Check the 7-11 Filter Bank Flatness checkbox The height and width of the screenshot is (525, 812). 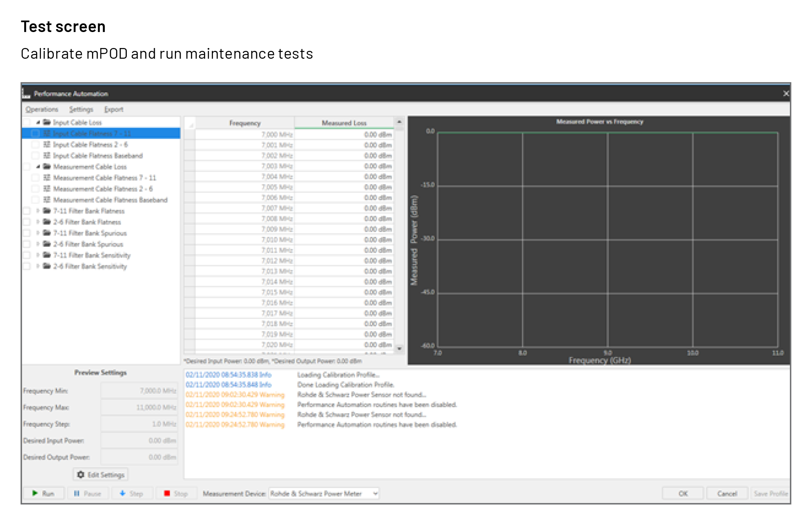pyautogui.click(x=27, y=211)
